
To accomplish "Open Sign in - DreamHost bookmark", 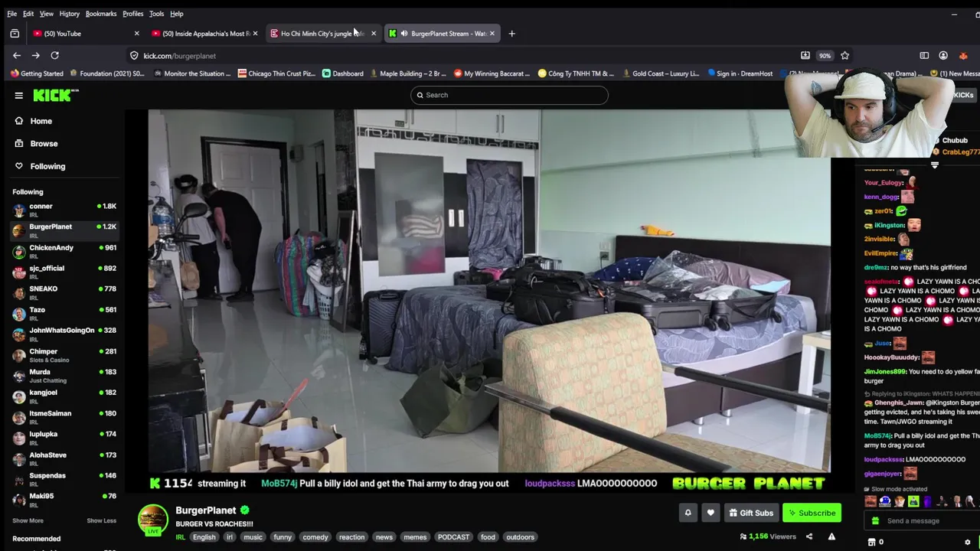I will [740, 73].
